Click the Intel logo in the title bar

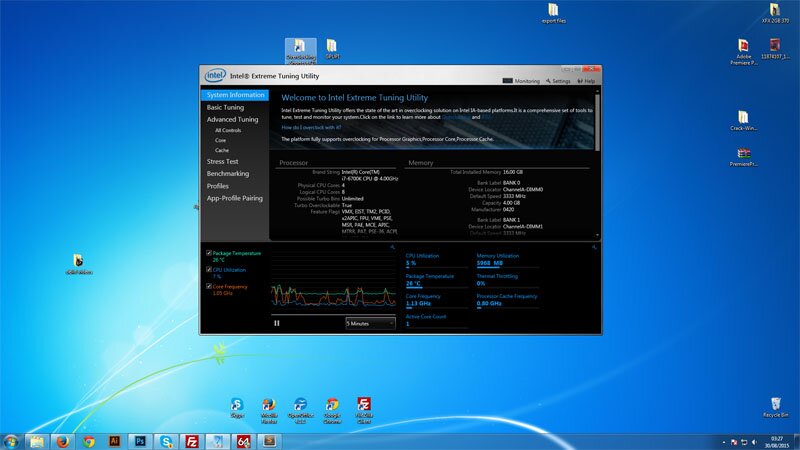(215, 76)
